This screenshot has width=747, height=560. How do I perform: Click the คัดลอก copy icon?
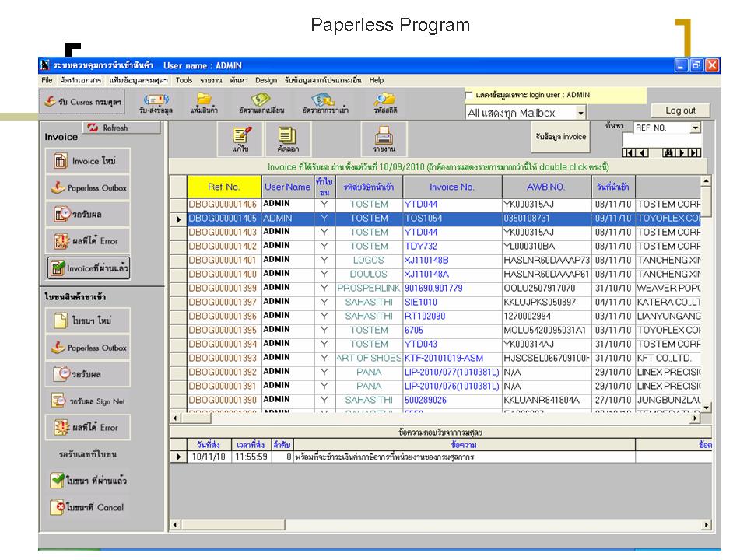[x=289, y=138]
